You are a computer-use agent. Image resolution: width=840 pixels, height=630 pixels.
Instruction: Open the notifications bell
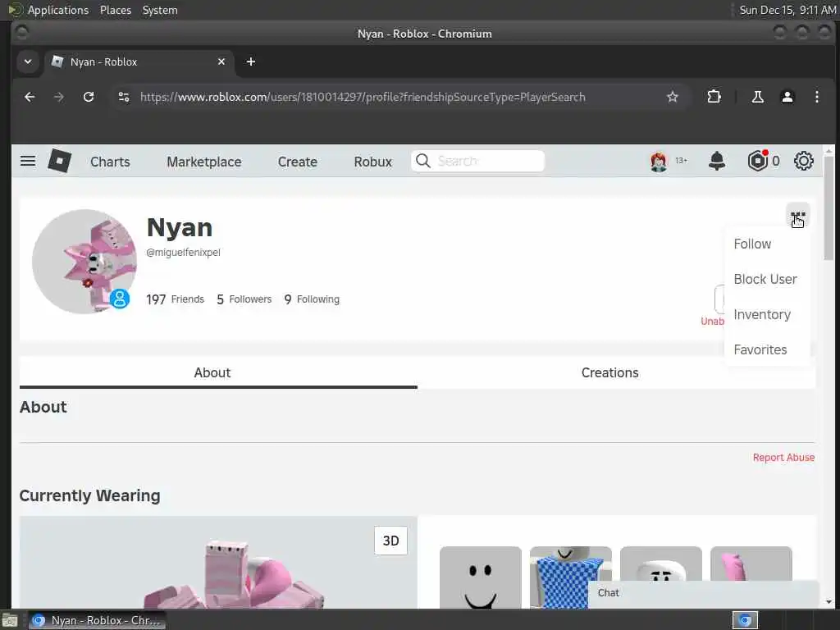coord(717,161)
